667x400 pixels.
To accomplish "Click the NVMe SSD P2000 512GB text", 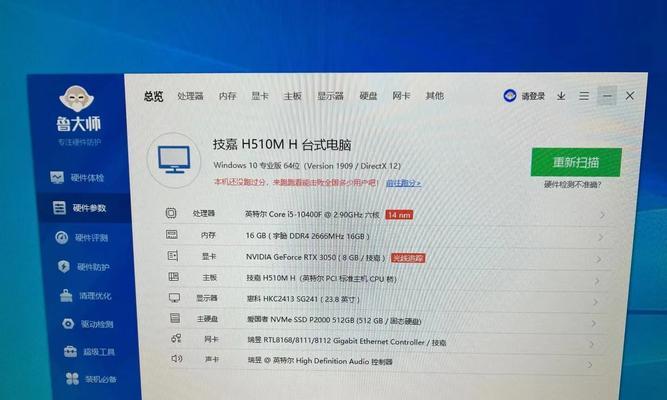I will 334,320.
